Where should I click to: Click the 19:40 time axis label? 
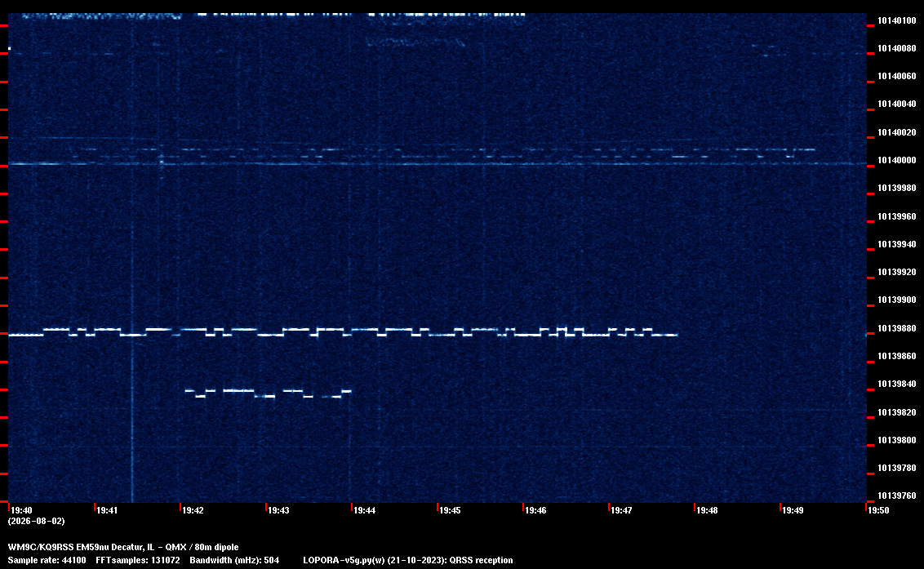tap(21, 510)
